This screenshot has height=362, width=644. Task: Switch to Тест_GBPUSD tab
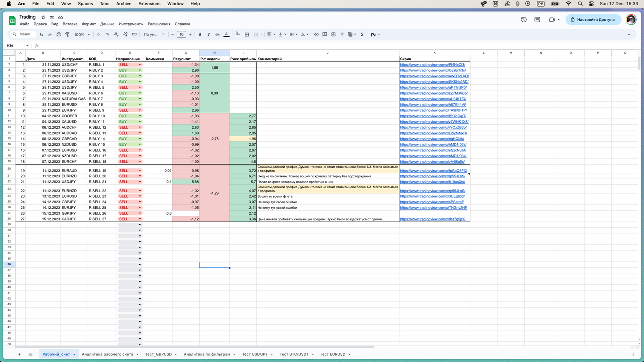click(x=158, y=354)
